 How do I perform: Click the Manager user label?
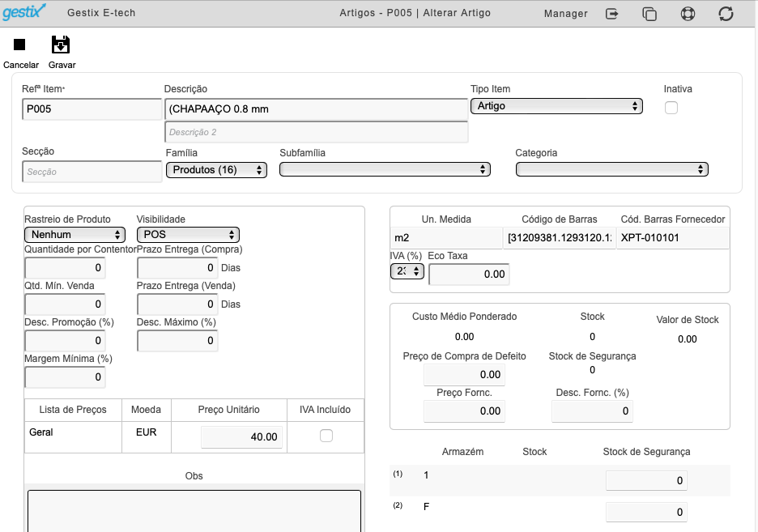[565, 14]
